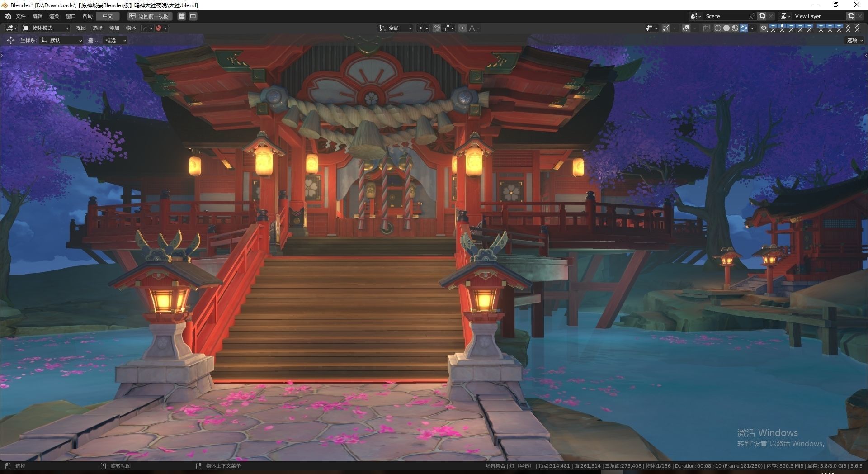Delete the current Scene

pyautogui.click(x=771, y=16)
